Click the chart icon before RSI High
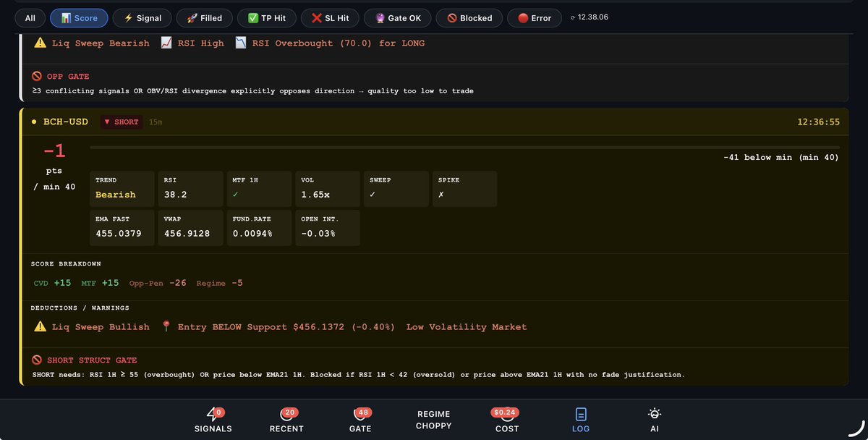The image size is (868, 440). click(166, 43)
